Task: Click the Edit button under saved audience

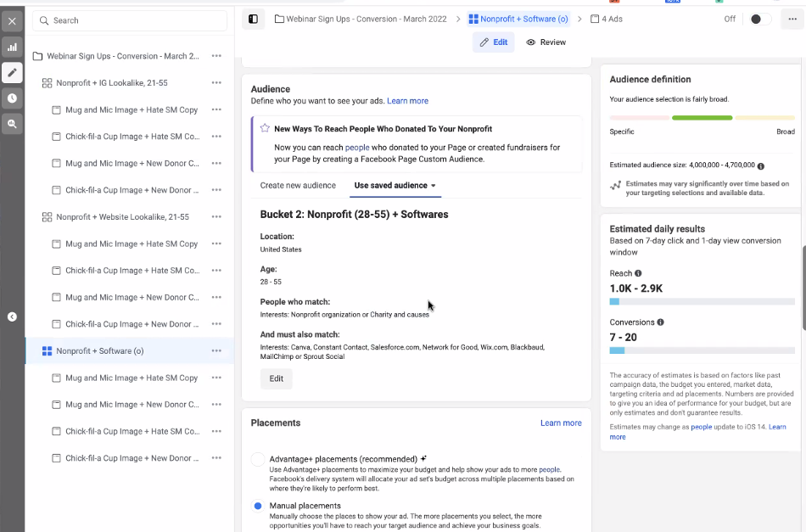Action: coord(277,378)
